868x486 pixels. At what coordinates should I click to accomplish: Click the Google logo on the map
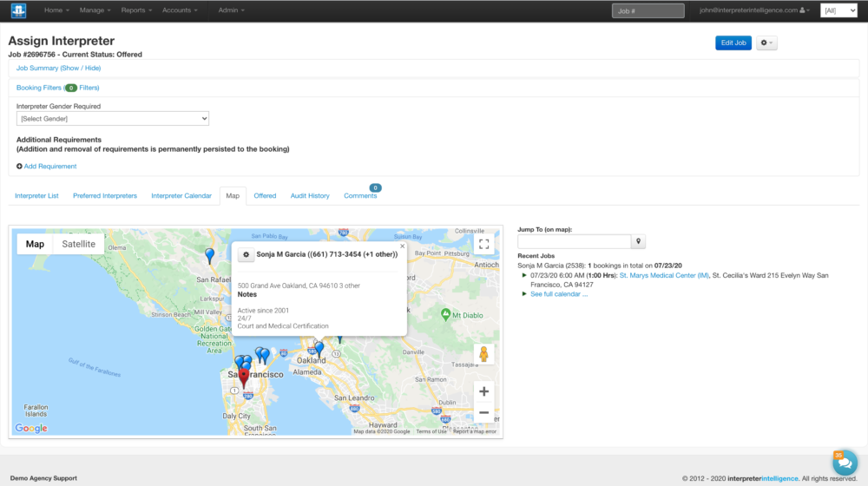click(x=31, y=428)
